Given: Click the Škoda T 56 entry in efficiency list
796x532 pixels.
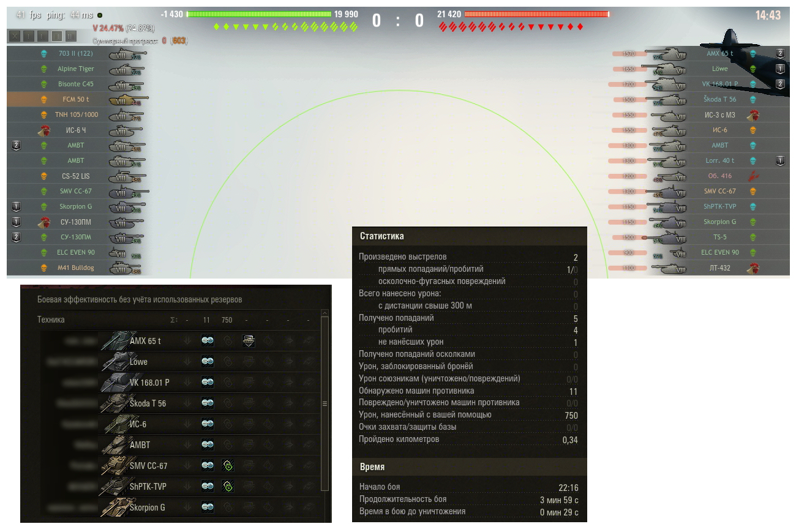Looking at the screenshot, I should [147, 403].
